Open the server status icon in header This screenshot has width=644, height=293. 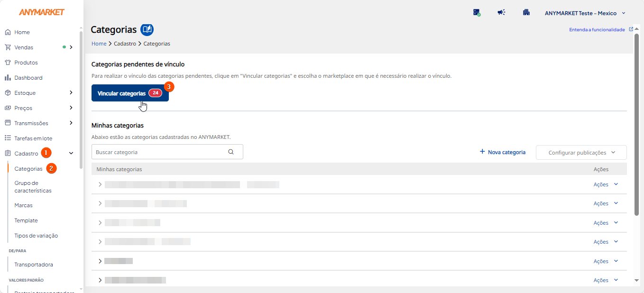point(477,13)
